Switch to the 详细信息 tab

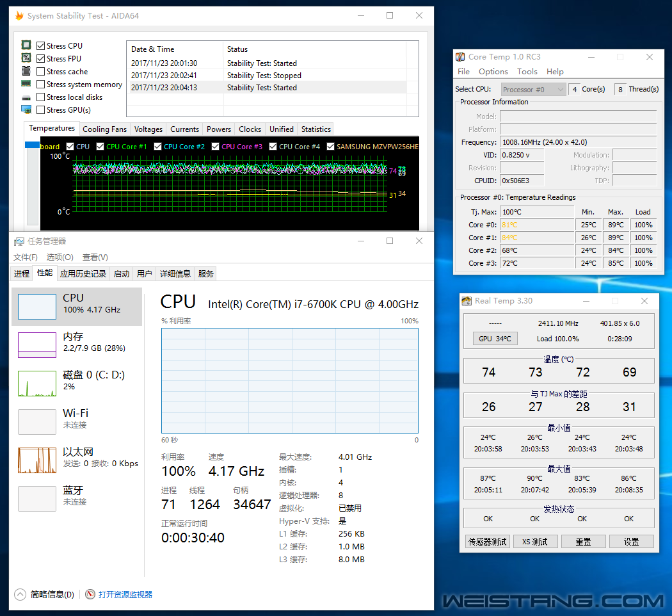(175, 274)
